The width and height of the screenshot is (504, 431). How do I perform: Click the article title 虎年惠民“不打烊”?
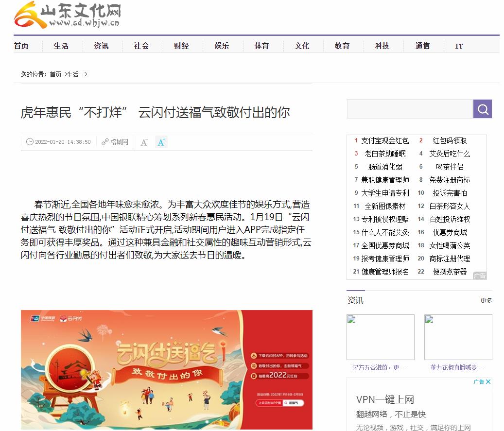pyautogui.click(x=155, y=113)
